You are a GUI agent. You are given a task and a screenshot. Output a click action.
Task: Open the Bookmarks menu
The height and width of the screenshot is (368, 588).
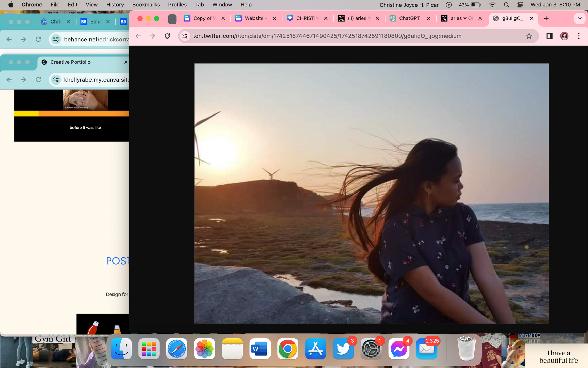click(146, 5)
